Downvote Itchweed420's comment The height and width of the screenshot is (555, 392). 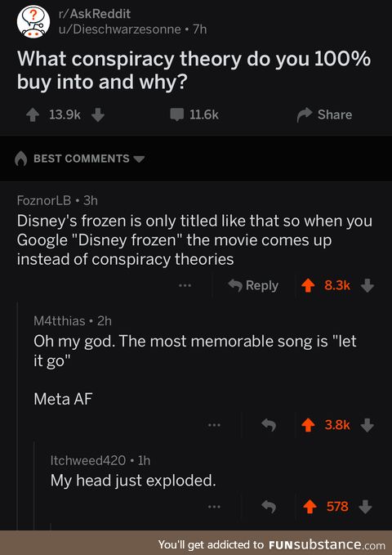tap(366, 507)
